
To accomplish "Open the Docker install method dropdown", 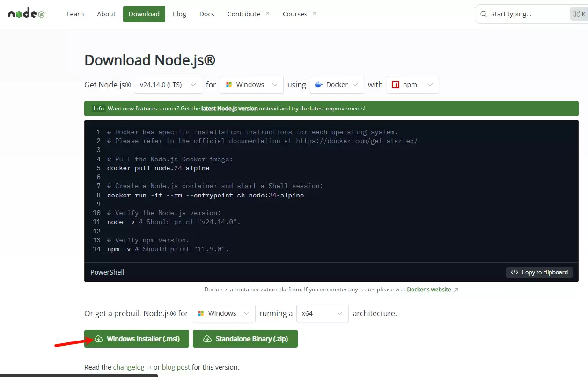I will coord(337,85).
